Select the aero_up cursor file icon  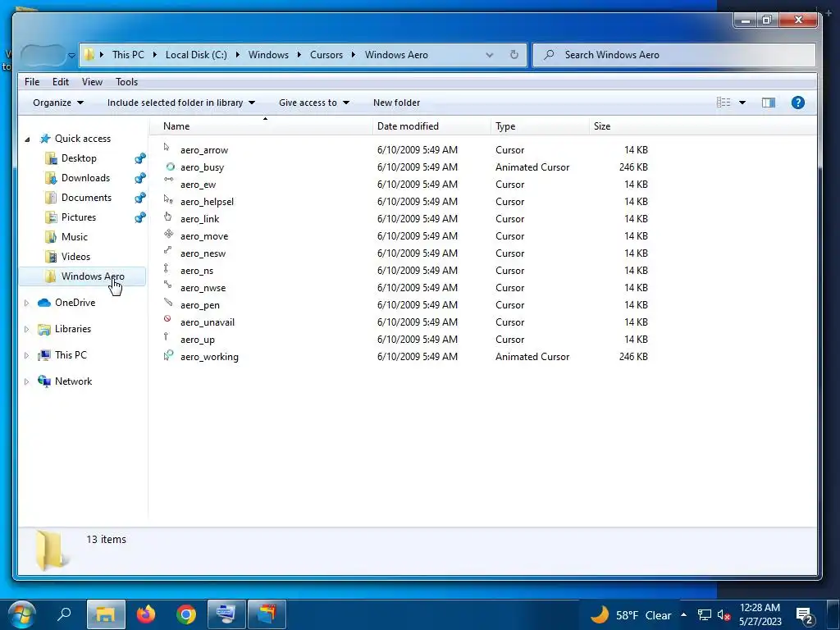(166, 336)
